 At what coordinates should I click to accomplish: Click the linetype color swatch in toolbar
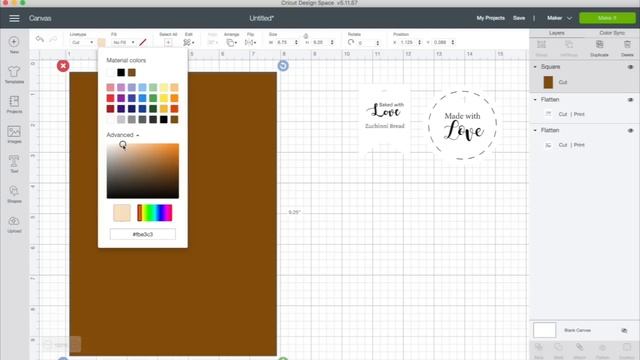(101, 42)
